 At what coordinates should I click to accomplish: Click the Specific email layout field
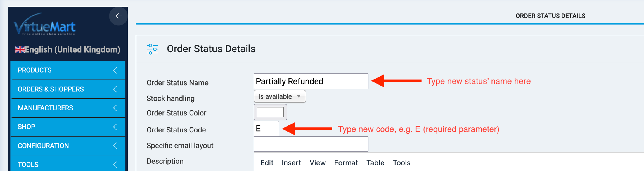[311, 144]
